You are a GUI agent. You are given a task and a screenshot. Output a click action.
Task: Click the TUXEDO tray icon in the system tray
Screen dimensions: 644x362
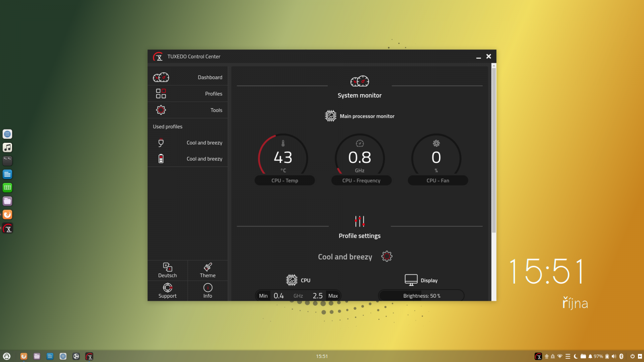click(x=538, y=356)
